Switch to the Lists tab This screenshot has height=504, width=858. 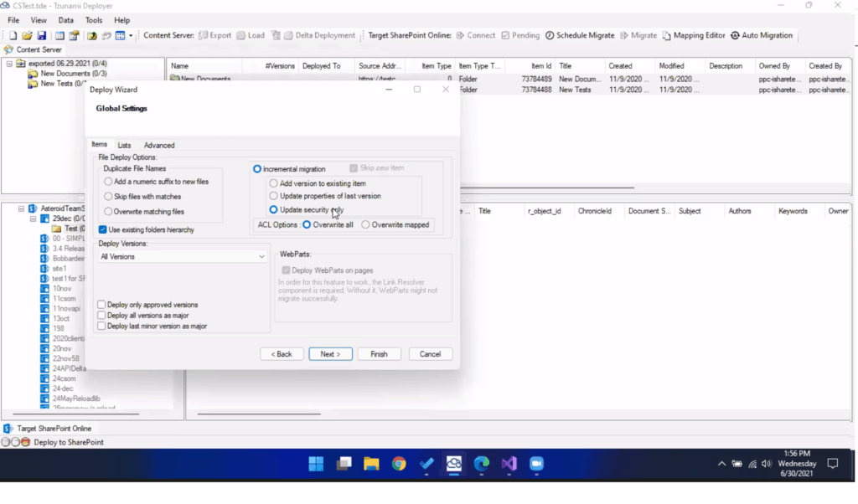[124, 146]
